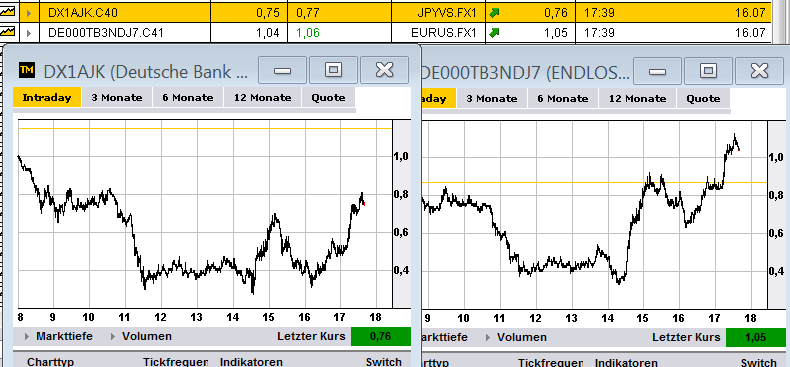Click Letzter Kurs value 0,76
Viewport: 790px width, 367px height.
pyautogui.click(x=380, y=336)
